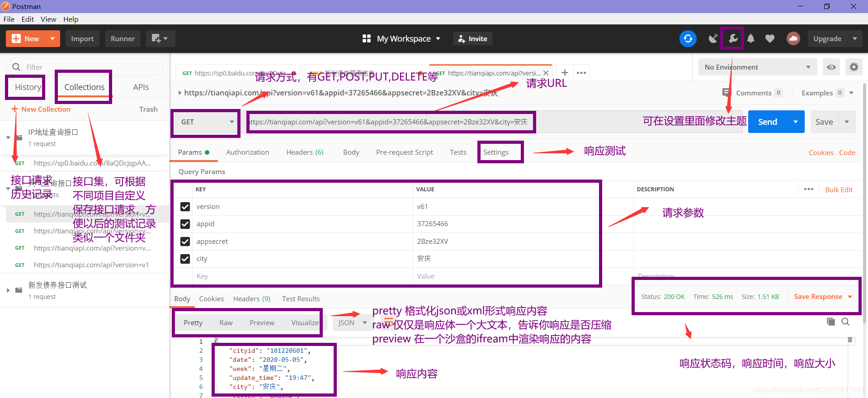
Task: Search the response with magnifier icon
Action: tap(845, 322)
